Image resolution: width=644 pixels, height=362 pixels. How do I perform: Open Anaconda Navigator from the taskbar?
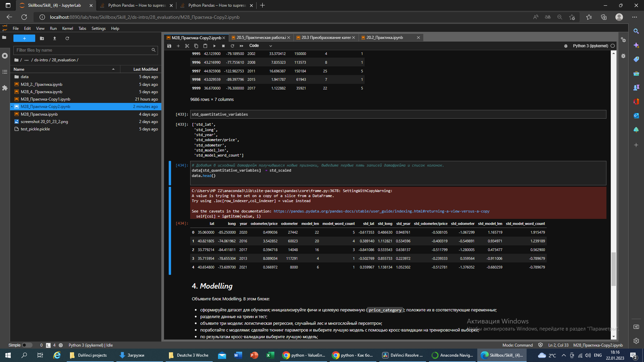point(452,355)
